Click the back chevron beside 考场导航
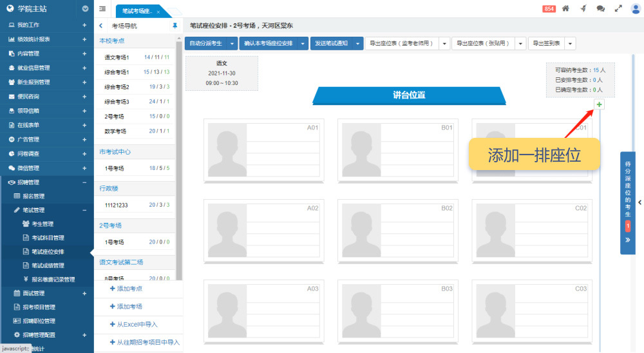Image resolution: width=644 pixels, height=353 pixels. [101, 26]
